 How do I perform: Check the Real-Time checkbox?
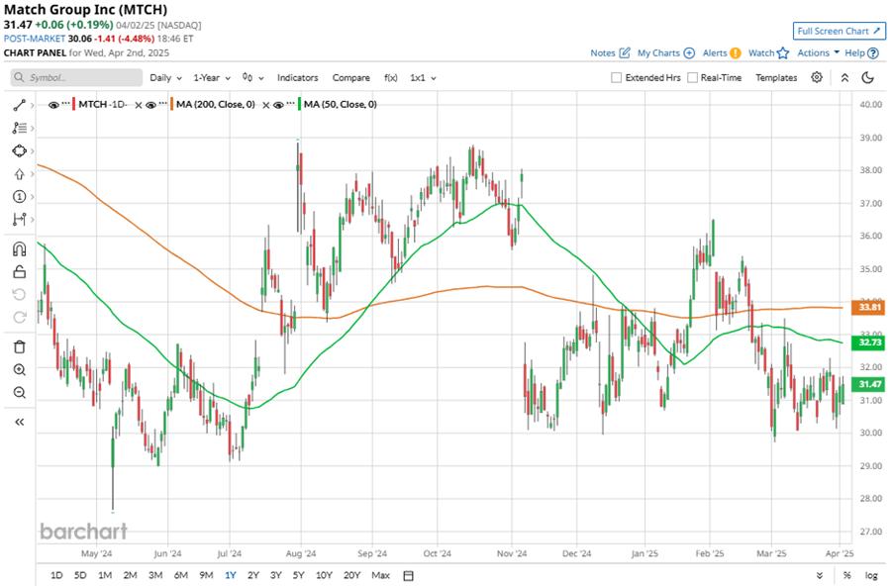tap(693, 77)
